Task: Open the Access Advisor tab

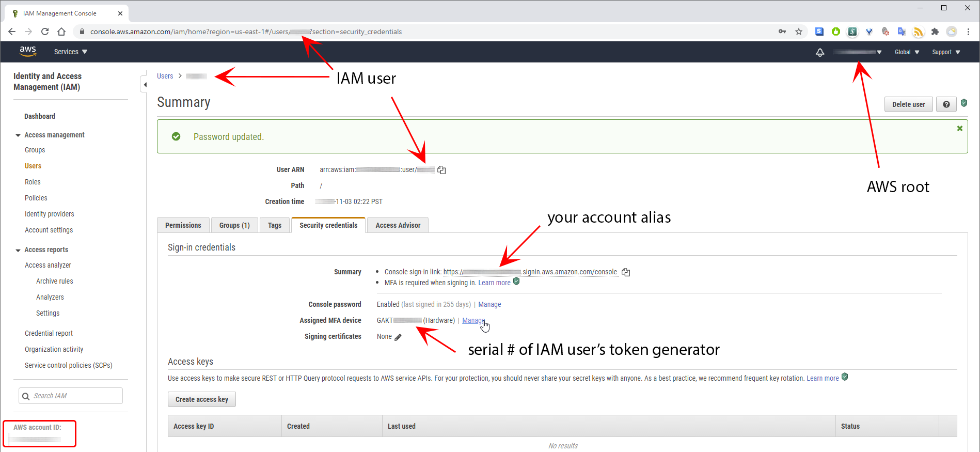Action: pos(398,225)
